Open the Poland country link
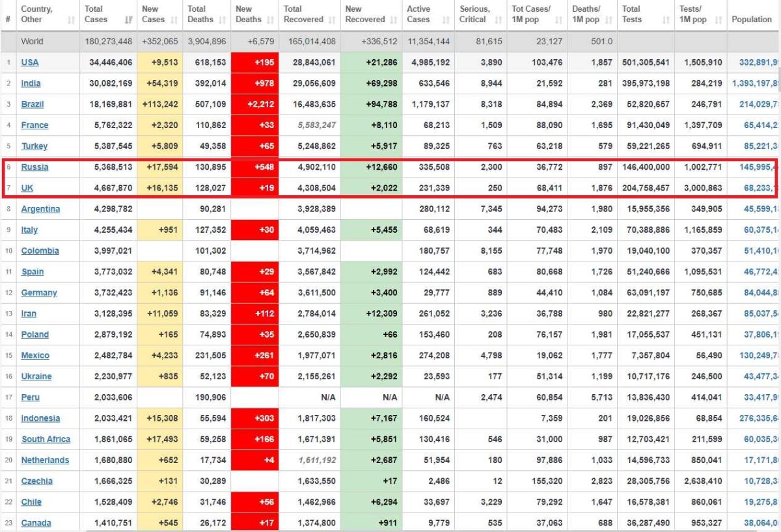 click(x=35, y=334)
